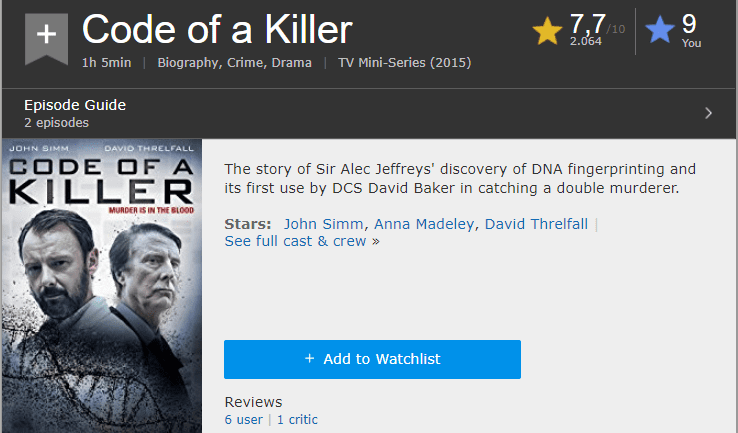
Task: Open John Simm's cast page
Action: pyautogui.click(x=325, y=224)
